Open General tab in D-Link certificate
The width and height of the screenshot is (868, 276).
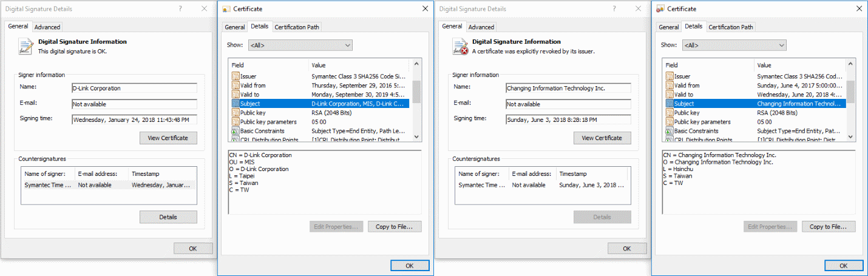pos(235,27)
